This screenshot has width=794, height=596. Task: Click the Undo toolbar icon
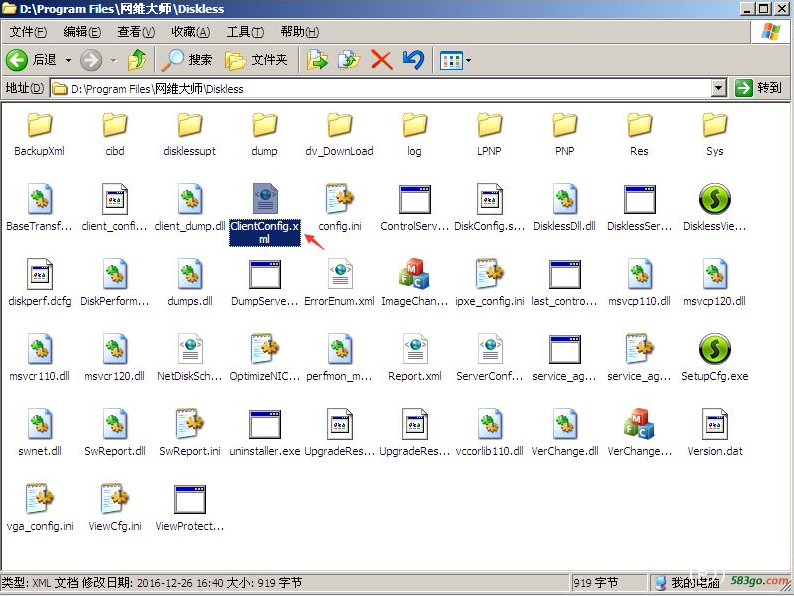pos(414,60)
